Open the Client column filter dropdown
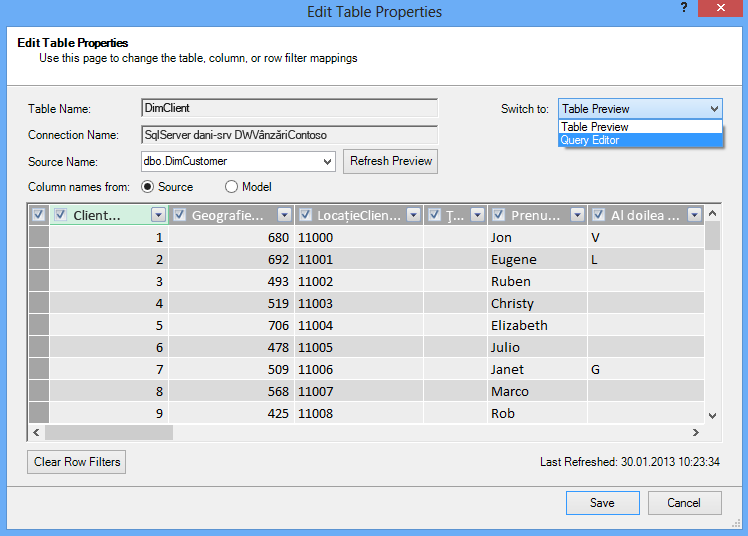This screenshot has height=536, width=748. click(158, 215)
